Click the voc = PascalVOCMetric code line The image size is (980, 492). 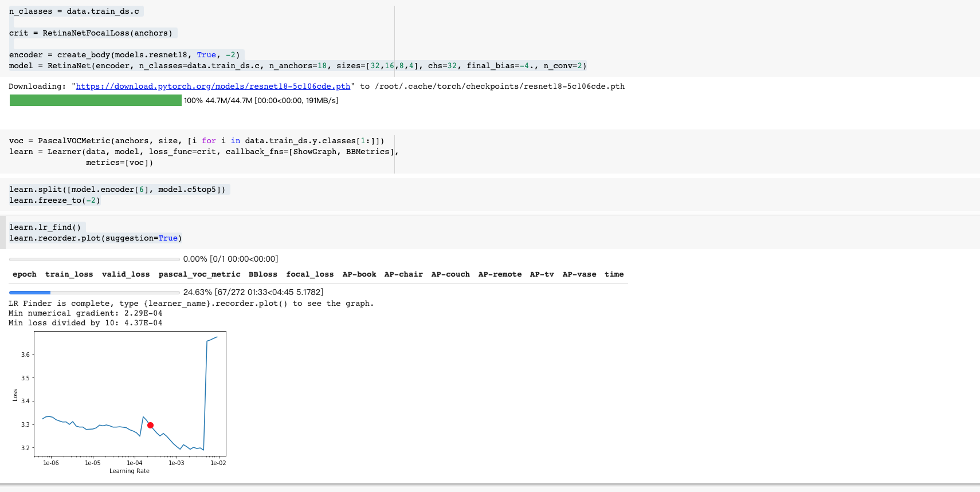pos(197,141)
